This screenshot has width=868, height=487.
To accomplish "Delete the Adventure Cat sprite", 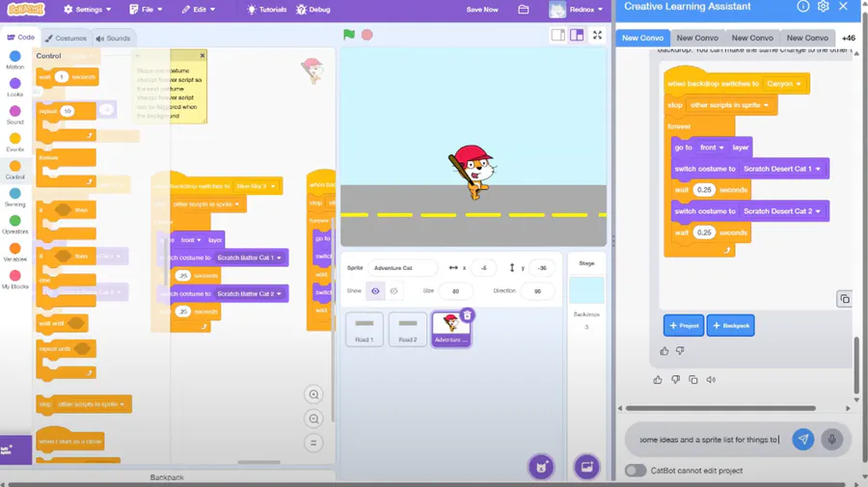I will [x=467, y=315].
